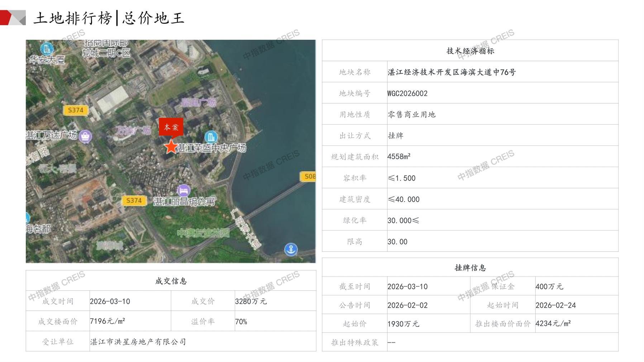Click the red 本案 callout label
Viewport: 644px width, 362px height.
click(171, 127)
